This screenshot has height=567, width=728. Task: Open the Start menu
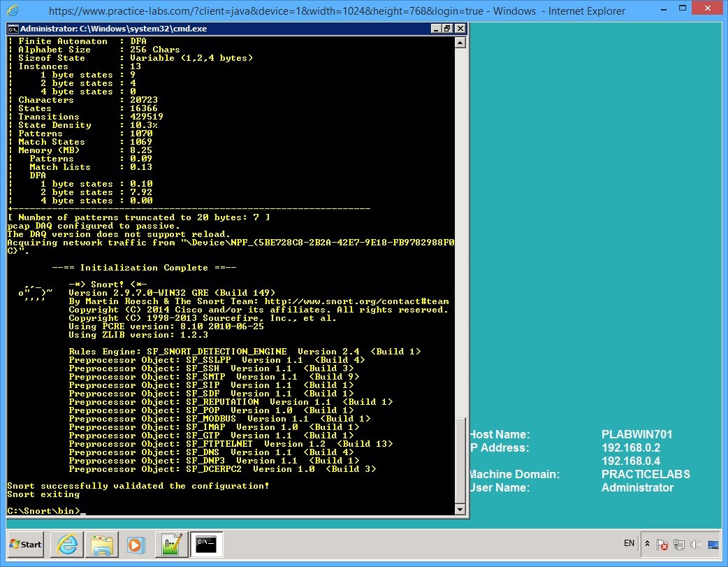24,544
